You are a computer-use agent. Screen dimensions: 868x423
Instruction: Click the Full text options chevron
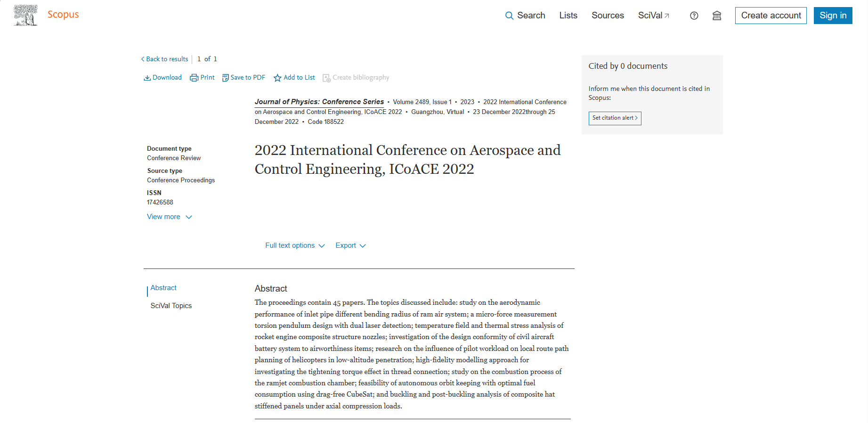pos(322,246)
